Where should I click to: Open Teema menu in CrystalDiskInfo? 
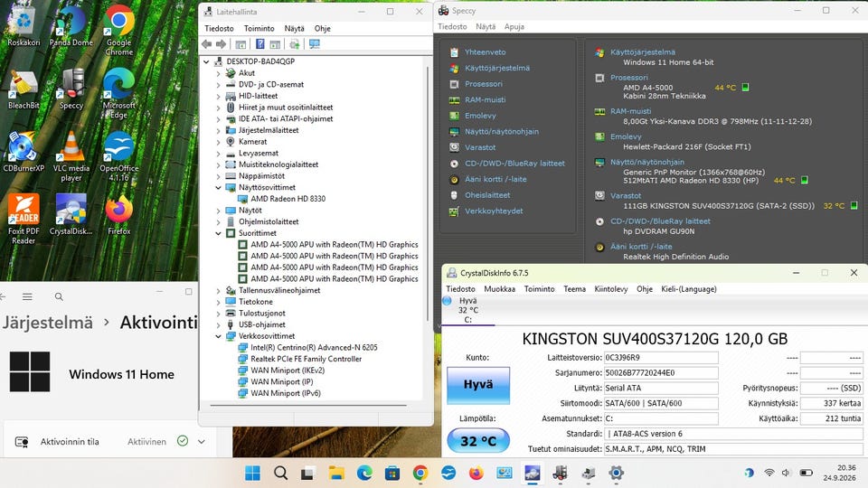tap(575, 289)
